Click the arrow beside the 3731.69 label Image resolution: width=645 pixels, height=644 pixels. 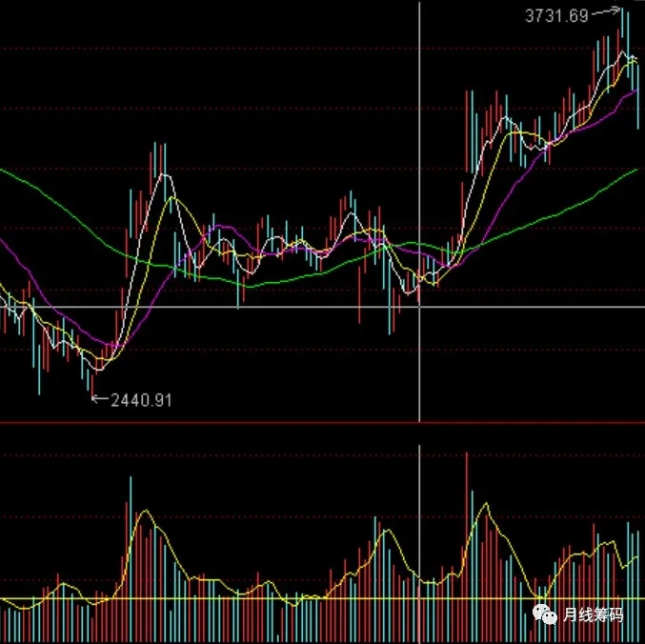click(x=604, y=13)
